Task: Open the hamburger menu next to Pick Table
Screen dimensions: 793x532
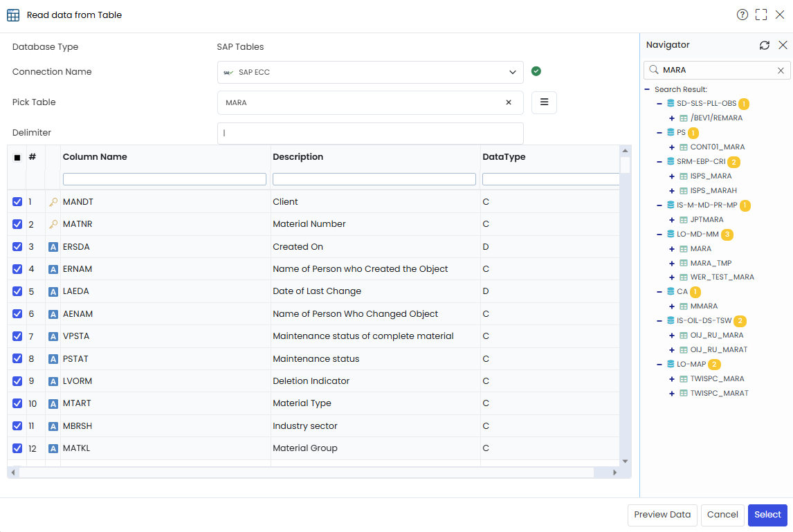Action: pyautogui.click(x=544, y=102)
